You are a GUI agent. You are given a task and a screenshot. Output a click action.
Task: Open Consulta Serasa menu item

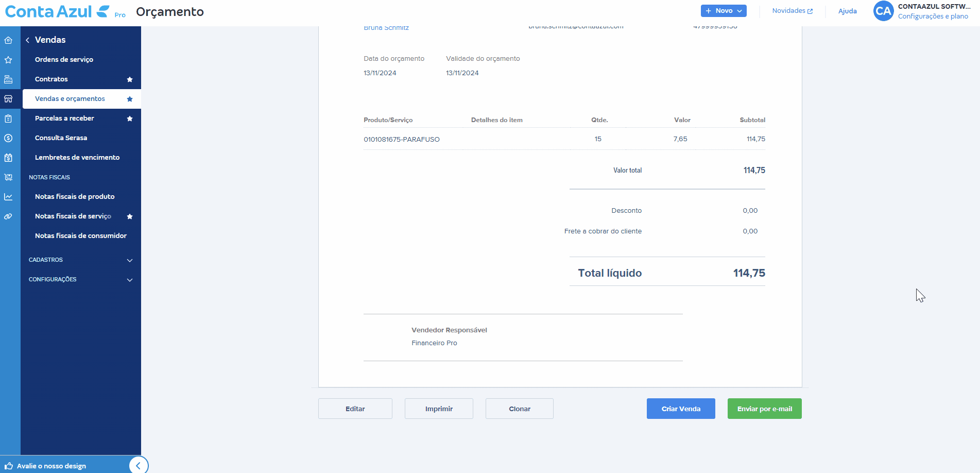[x=61, y=138]
